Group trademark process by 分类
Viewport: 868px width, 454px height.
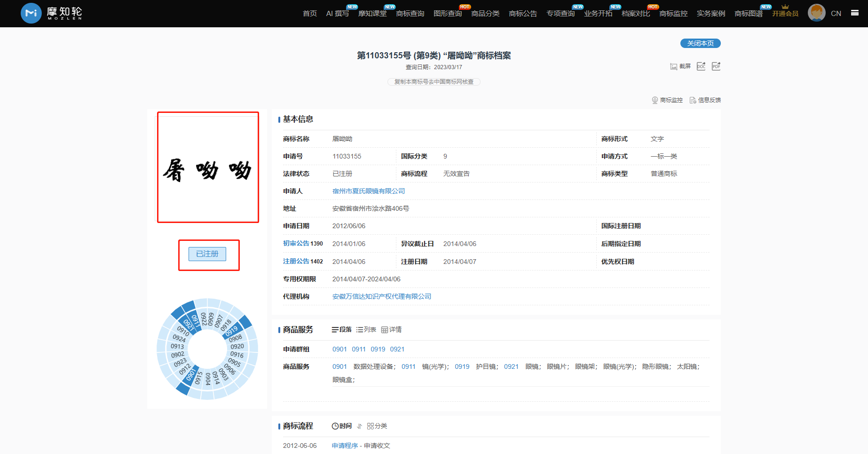(x=377, y=426)
